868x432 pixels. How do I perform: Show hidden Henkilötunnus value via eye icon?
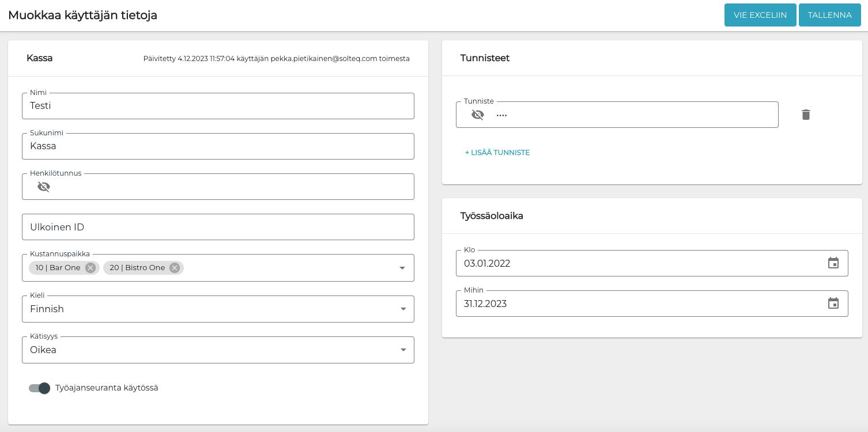click(x=44, y=187)
